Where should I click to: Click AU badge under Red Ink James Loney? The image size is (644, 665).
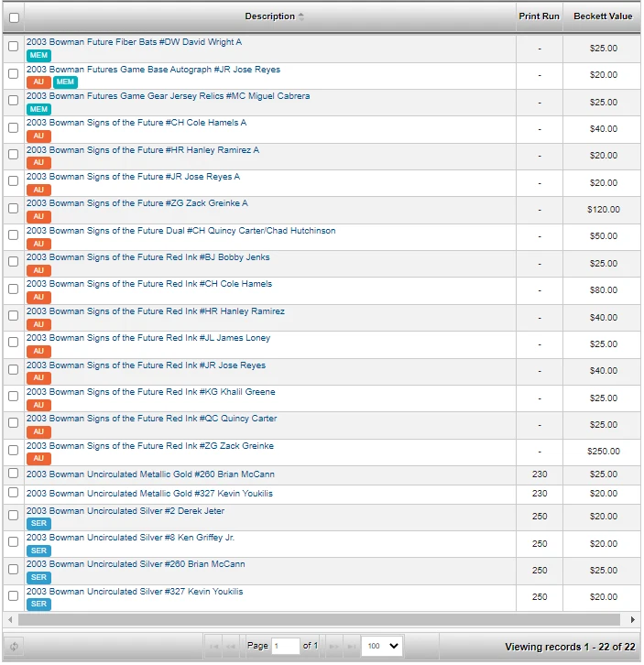[x=38, y=351]
